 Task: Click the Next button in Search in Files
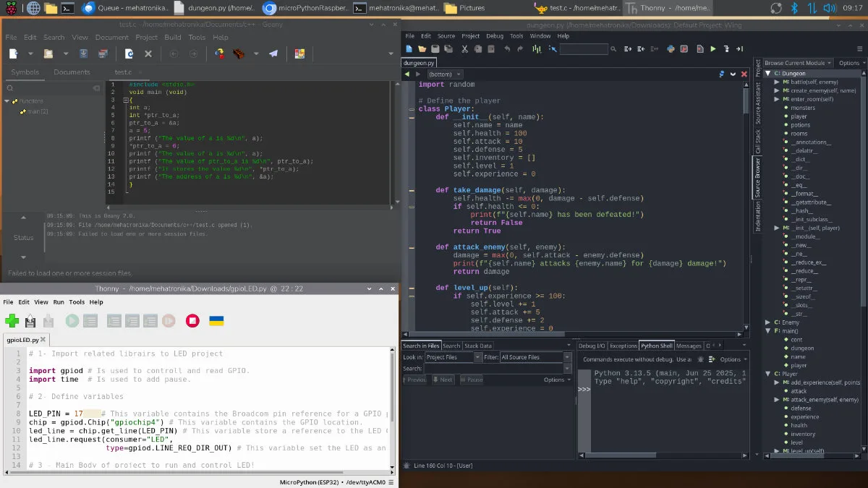[443, 380]
